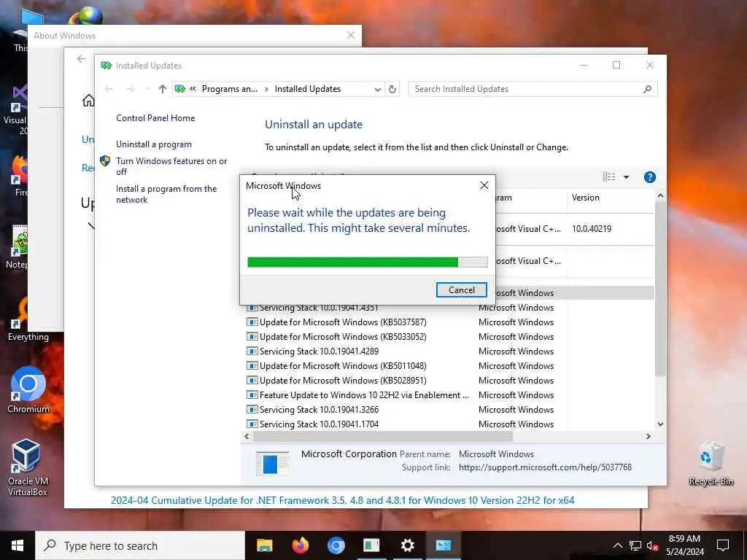Image resolution: width=747 pixels, height=560 pixels.
Task: Open the Oracle VM VirtualBox desktop shortcut
Action: [x=27, y=467]
